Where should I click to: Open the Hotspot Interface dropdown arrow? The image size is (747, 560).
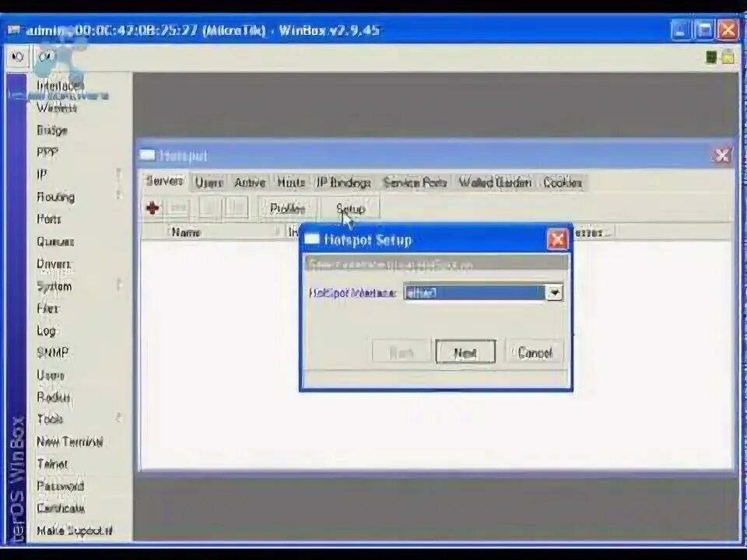[x=553, y=293]
